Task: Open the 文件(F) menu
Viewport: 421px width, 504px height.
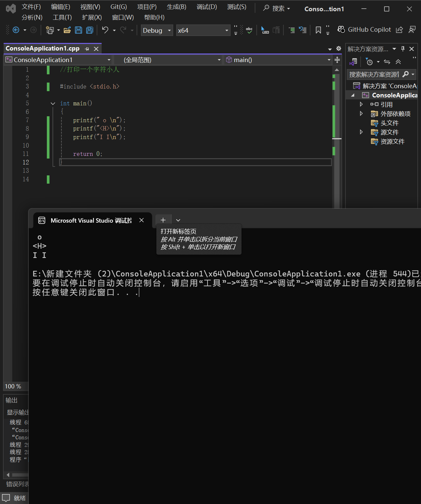Action: [x=31, y=7]
